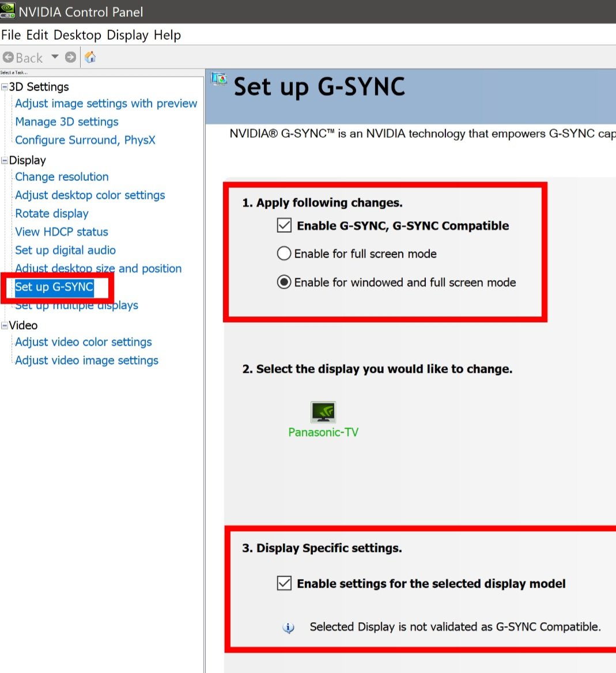Click the NVIDIA logo in title bar
The width and height of the screenshot is (616, 673).
pos(7,11)
